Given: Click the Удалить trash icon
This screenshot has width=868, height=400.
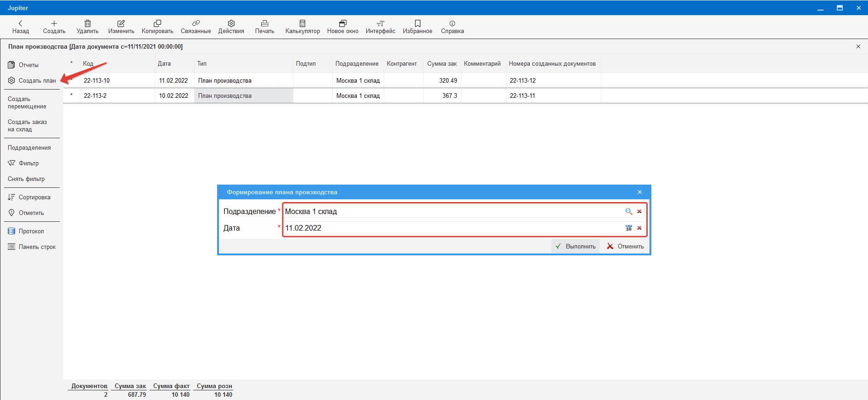Looking at the screenshot, I should pos(88,23).
